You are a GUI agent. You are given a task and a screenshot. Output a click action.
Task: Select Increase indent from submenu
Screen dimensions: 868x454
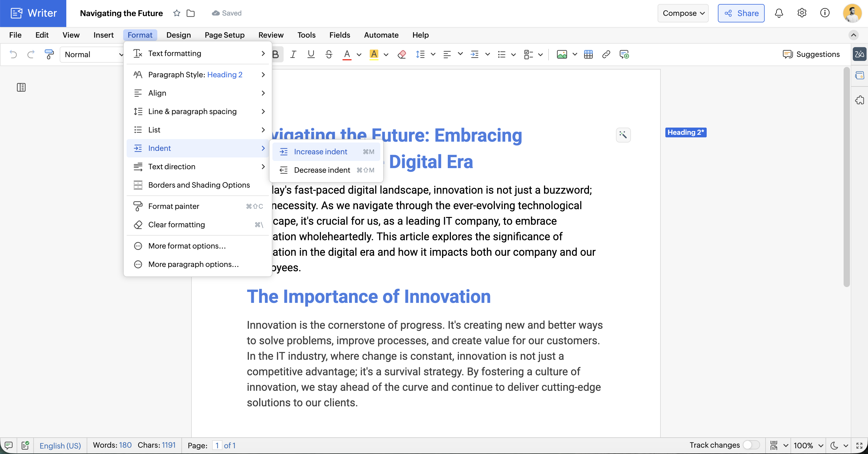[320, 152]
